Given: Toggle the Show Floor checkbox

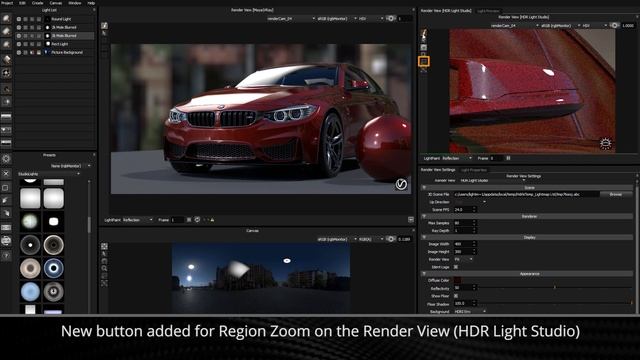Looking at the screenshot, I should tap(456, 296).
